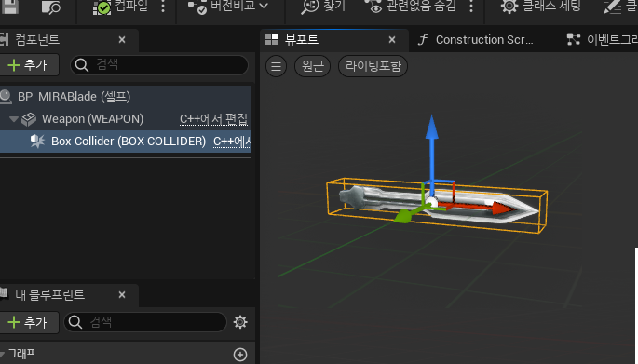Screen dimensions: 638x364
Task: Add new graph with plus icon in 그래프
Action: click(x=240, y=355)
